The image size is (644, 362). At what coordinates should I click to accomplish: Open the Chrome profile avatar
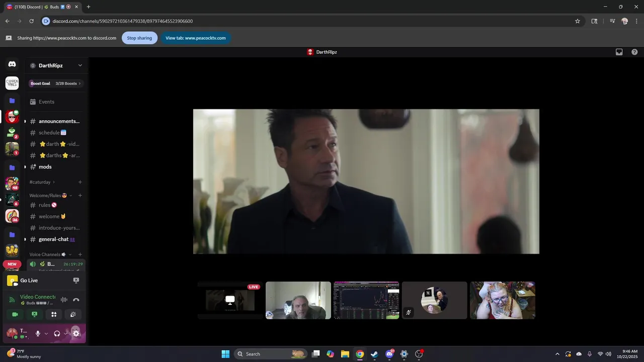[624, 21]
